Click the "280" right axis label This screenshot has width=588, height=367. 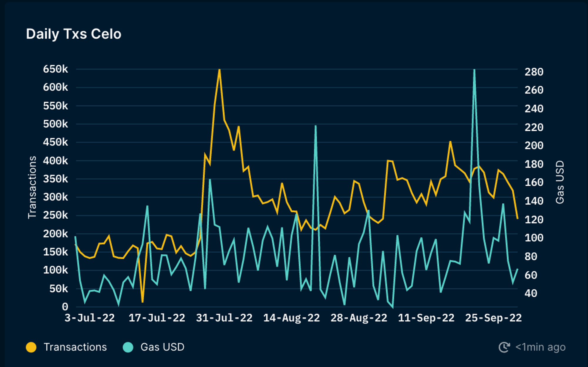(534, 72)
